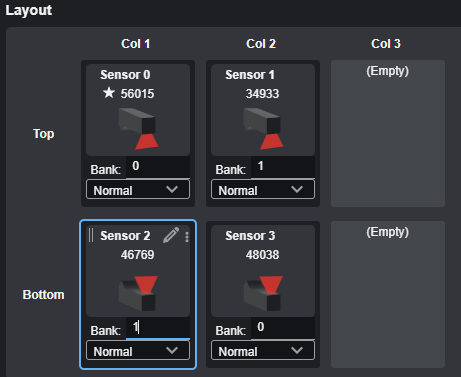
Task: Click the Bank field of Sensor 0
Action: coord(158,166)
